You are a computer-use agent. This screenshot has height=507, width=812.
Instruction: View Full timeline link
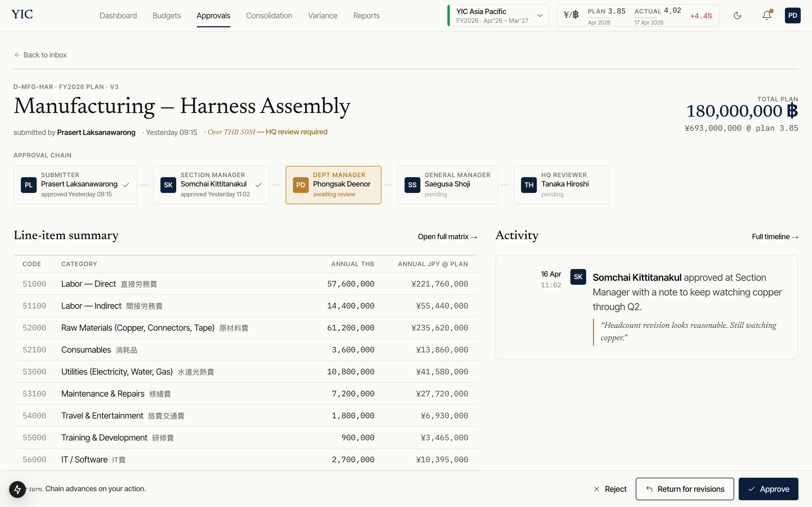click(x=775, y=237)
